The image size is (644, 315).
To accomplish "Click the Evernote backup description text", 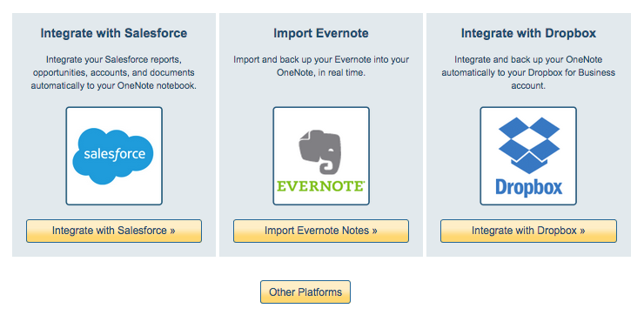I will pyautogui.click(x=321, y=66).
